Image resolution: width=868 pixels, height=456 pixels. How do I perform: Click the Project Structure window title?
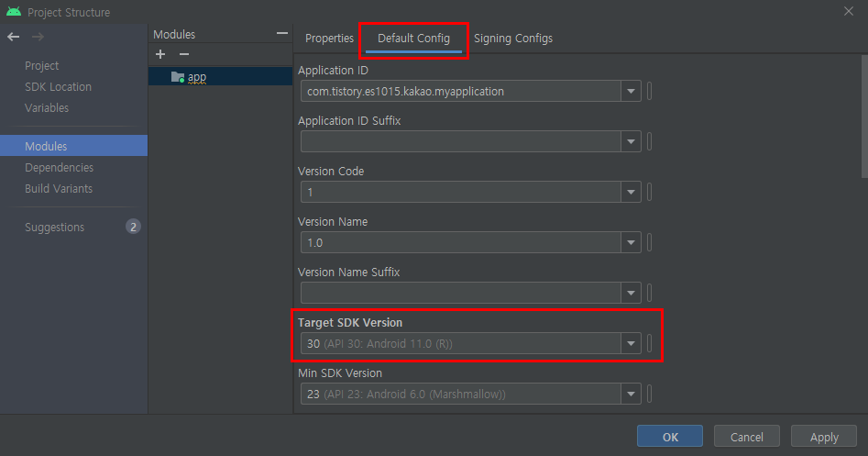point(69,12)
